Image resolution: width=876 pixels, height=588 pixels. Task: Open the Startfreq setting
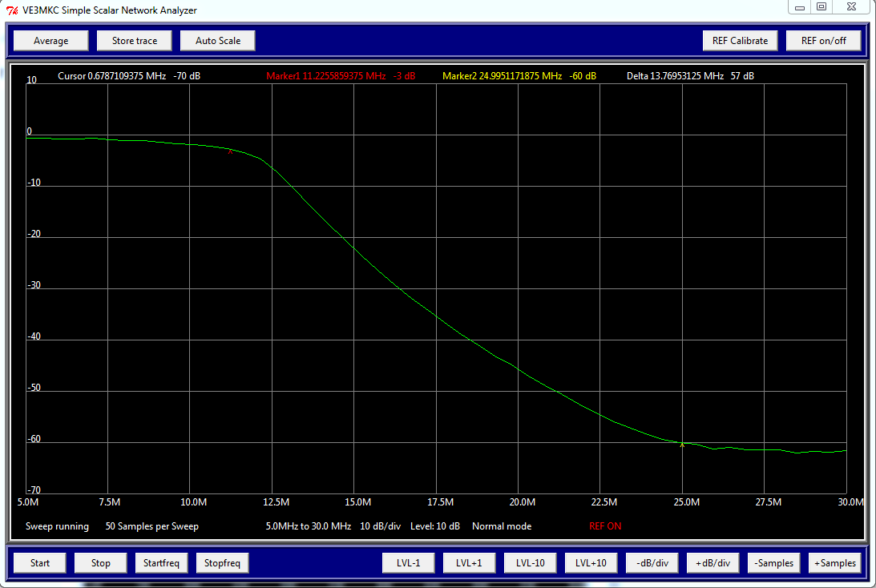pos(161,562)
